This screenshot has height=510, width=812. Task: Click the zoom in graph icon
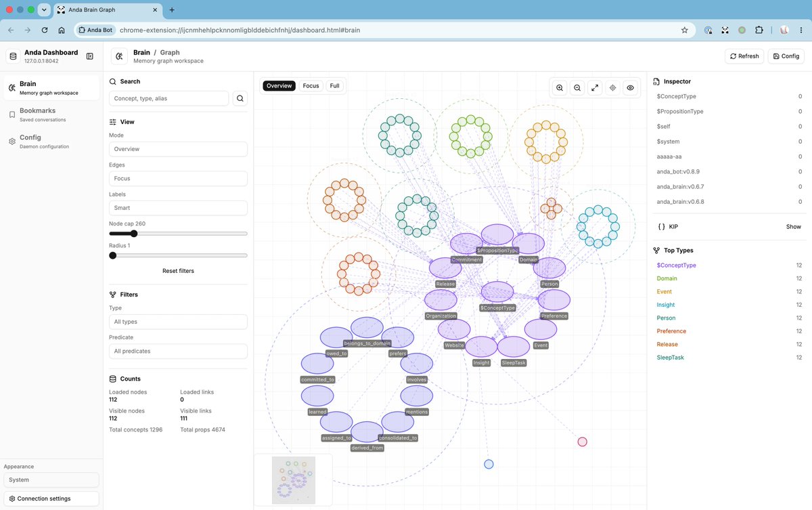[560, 87]
